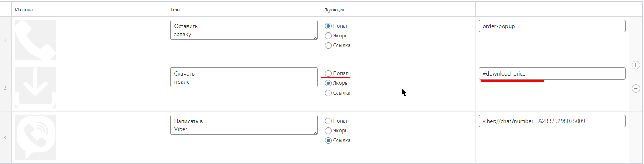644x164 pixels.
Task: Select Попап radio for Скачать прайс row
Action: (328, 73)
